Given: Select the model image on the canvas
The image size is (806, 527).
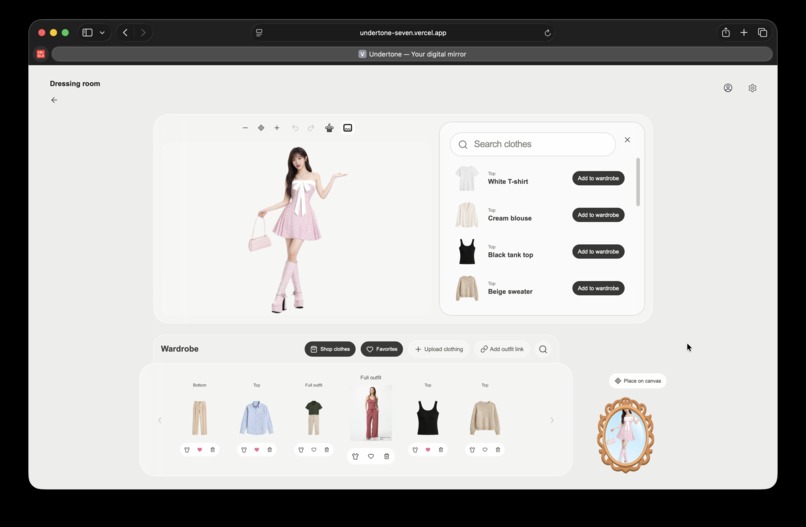Looking at the screenshot, I should (x=298, y=229).
